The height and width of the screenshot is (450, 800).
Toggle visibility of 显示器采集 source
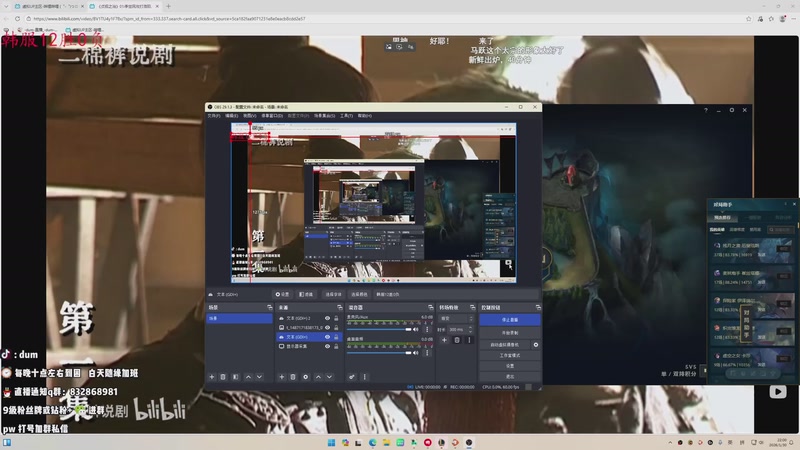[327, 346]
